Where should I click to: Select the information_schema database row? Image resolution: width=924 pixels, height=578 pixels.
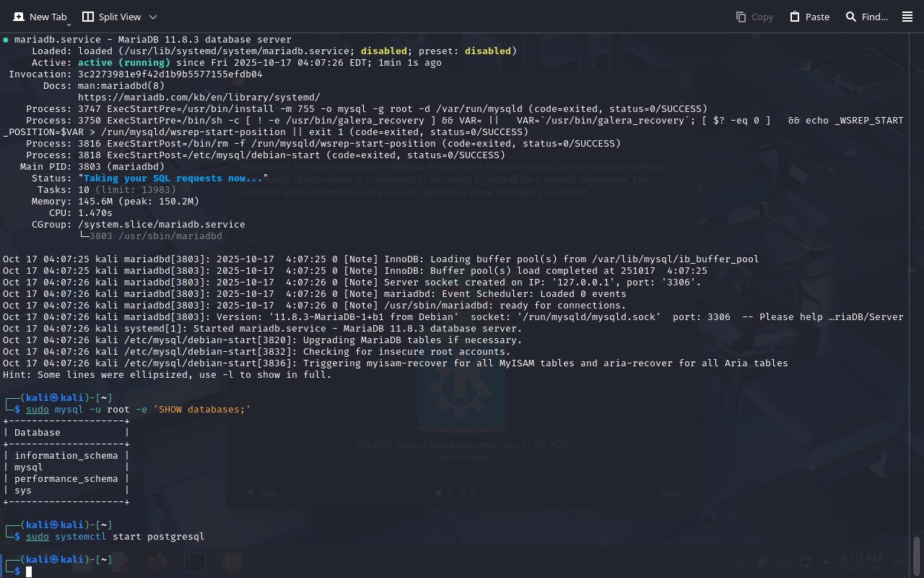tap(66, 455)
